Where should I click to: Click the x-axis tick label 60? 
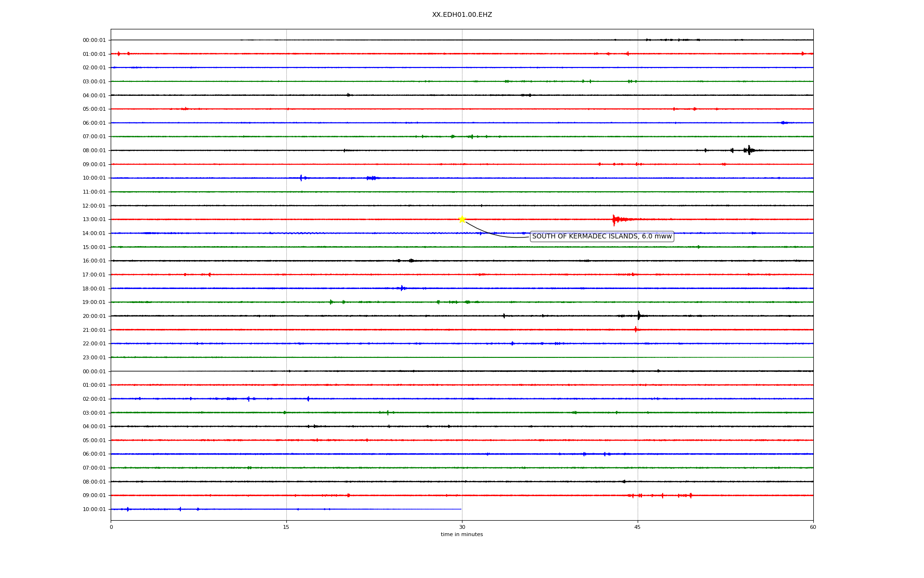(813, 527)
